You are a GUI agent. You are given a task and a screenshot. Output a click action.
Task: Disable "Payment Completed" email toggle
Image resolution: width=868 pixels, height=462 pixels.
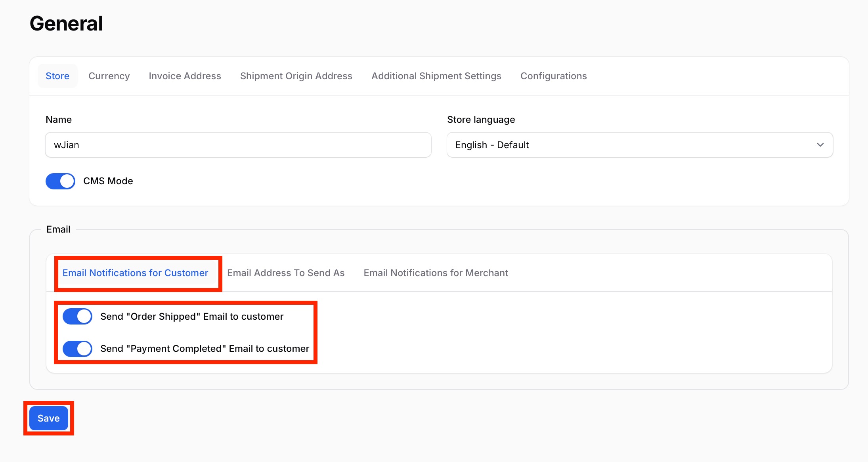click(77, 349)
